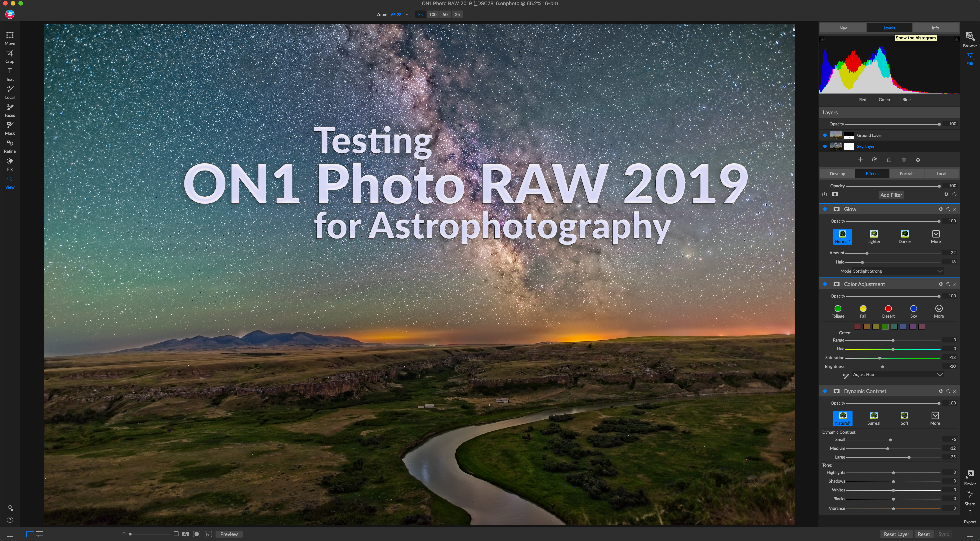
Task: Hide the Ground Layer
Action: 825,135
